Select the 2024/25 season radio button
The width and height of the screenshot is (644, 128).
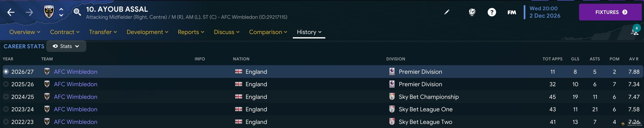(x=6, y=97)
